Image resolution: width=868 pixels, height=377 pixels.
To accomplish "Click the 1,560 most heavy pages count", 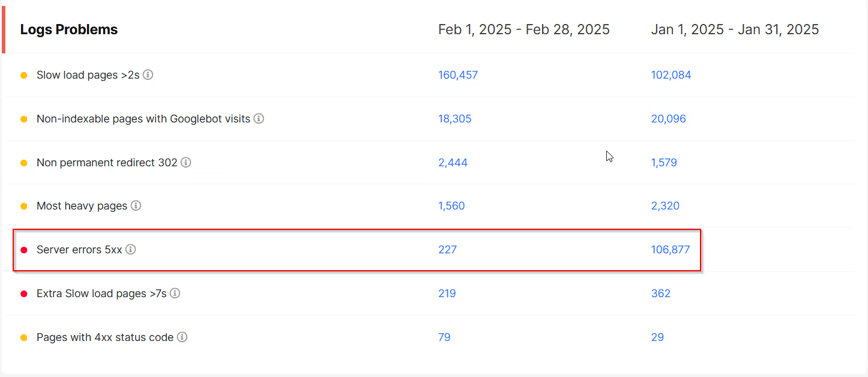I will 451,206.
